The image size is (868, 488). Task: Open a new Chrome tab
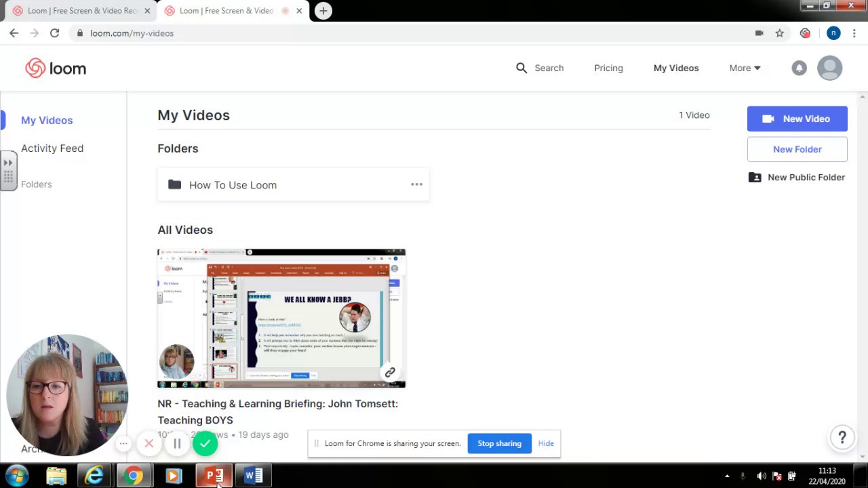(x=323, y=11)
